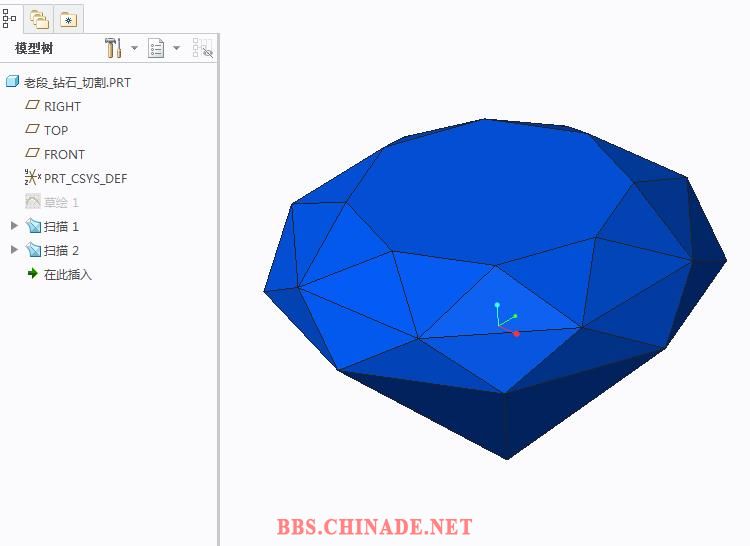Select the TOP datum plane

click(56, 131)
